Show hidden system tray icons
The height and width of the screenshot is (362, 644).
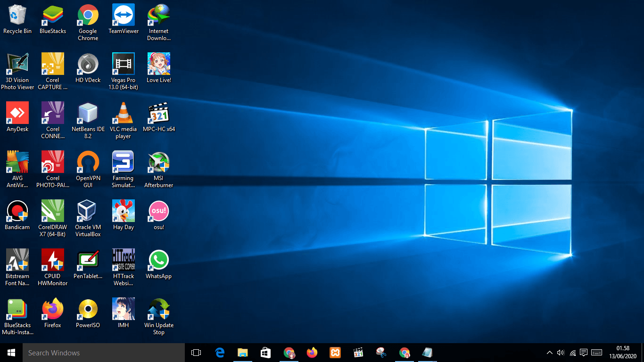tap(549, 353)
